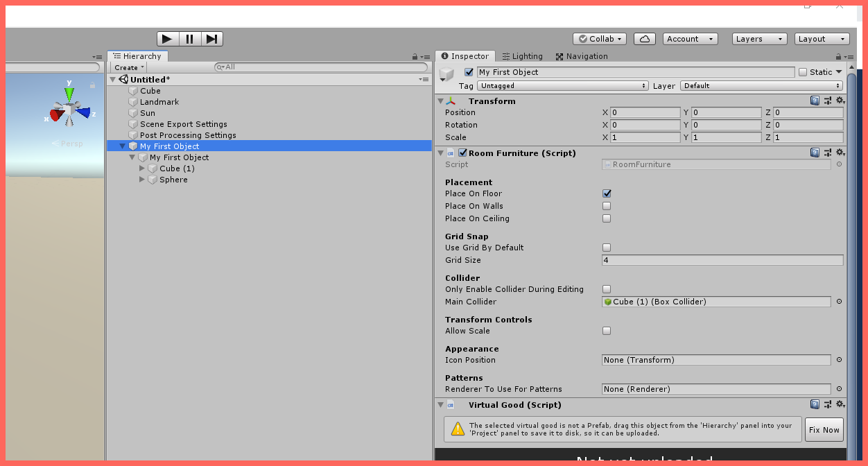Open the Layout dropdown
The width and height of the screenshot is (868, 466).
click(822, 39)
